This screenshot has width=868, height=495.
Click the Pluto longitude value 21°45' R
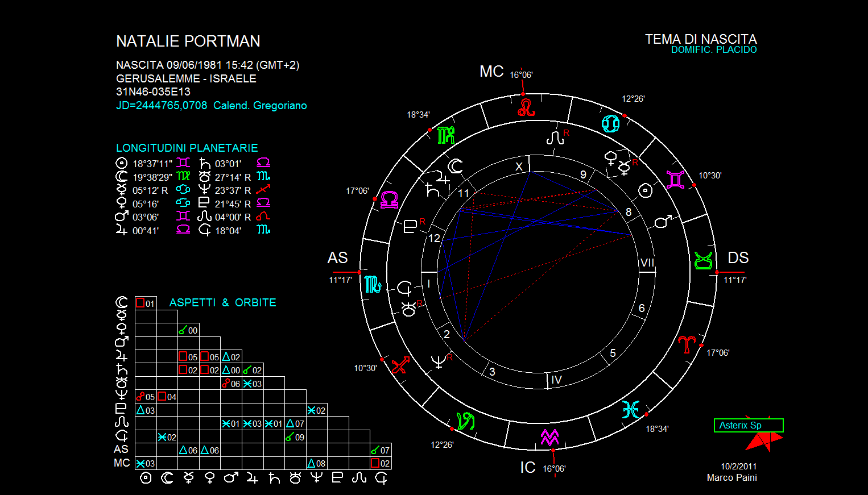pos(233,204)
